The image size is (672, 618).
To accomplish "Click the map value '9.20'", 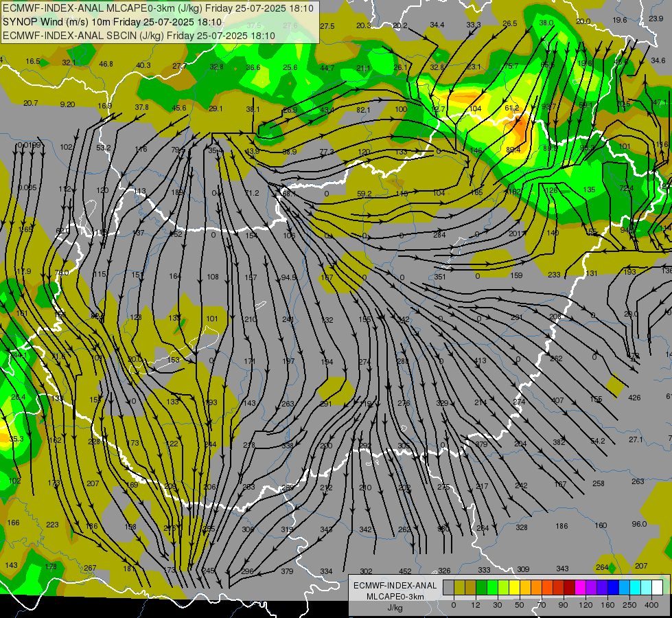I will (x=67, y=104).
